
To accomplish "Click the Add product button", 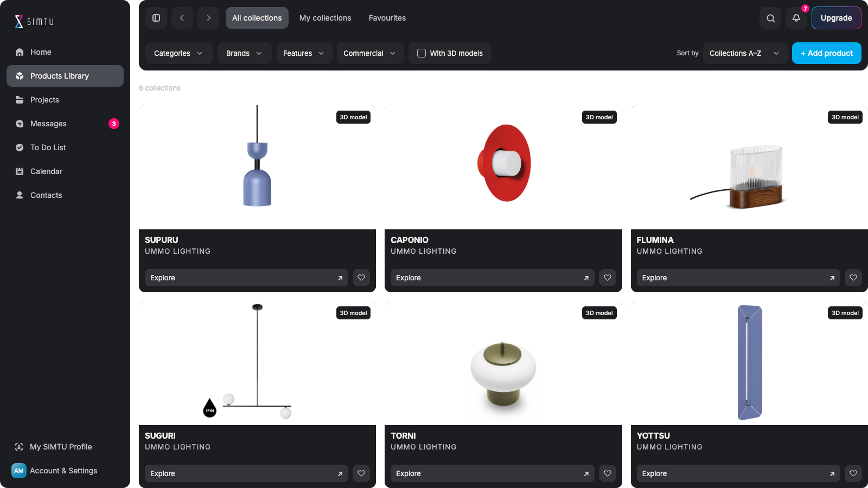I will (x=827, y=53).
